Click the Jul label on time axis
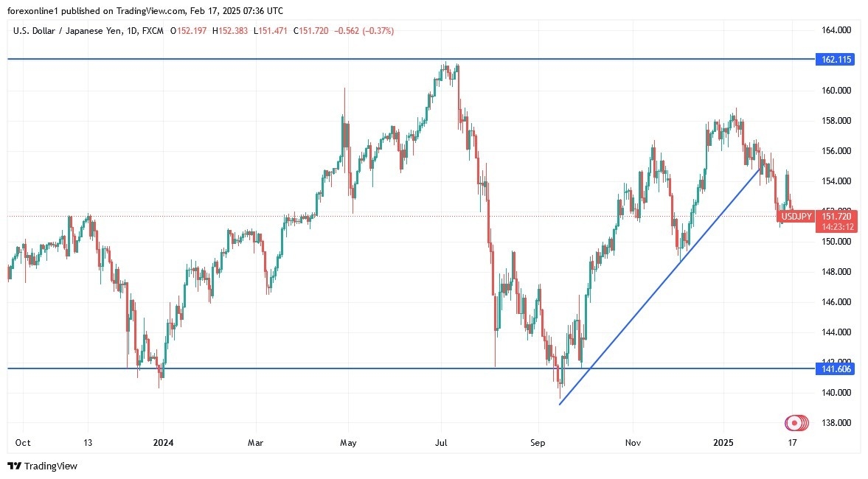Screen dimensions: 868x479 tap(441, 443)
